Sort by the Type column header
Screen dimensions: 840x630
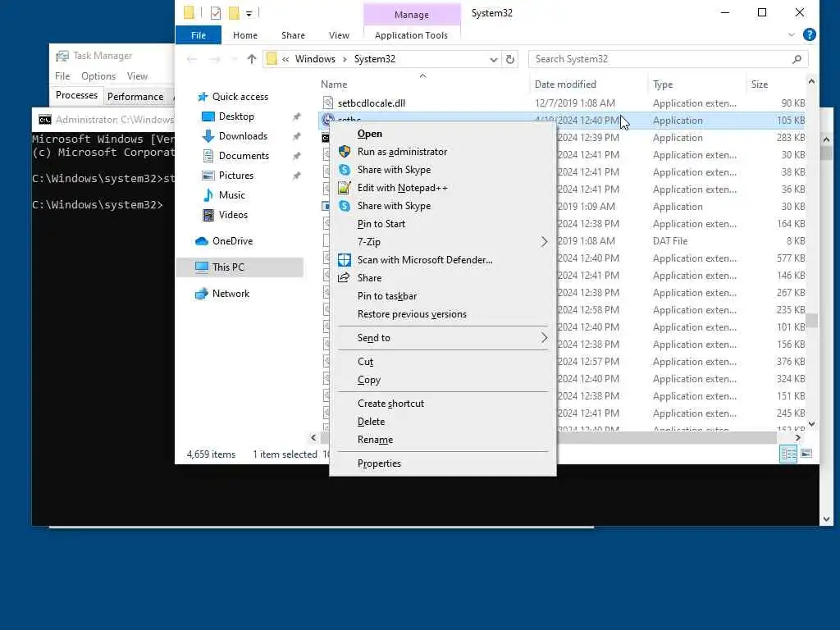(x=663, y=84)
